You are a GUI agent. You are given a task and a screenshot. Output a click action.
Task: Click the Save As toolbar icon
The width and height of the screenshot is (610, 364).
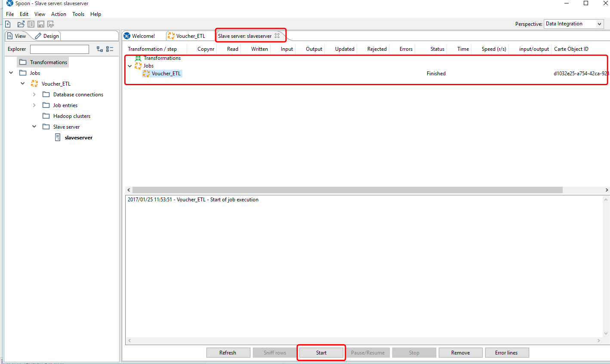pyautogui.click(x=51, y=24)
